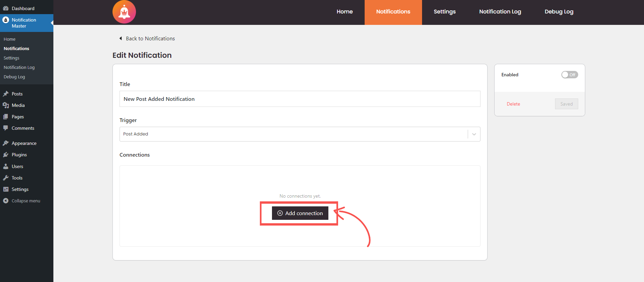
Task: Open the Home tab in top navigation
Action: point(344,12)
